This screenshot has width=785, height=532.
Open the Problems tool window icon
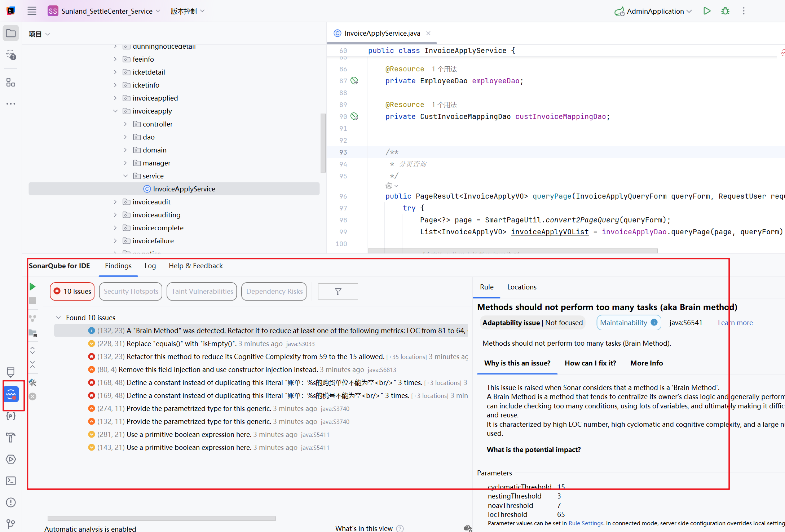[11, 502]
